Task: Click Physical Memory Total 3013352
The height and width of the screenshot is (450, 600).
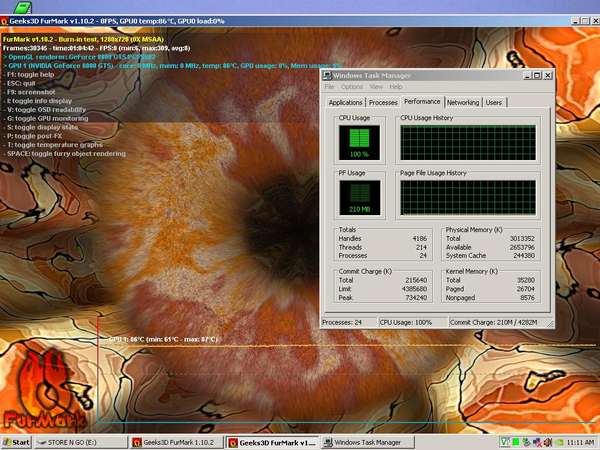Action: (x=522, y=238)
